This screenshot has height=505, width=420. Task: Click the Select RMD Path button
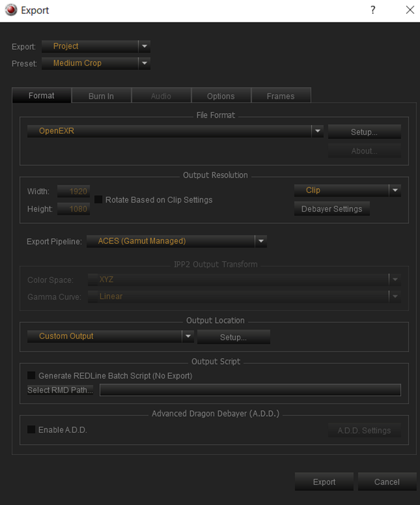pyautogui.click(x=60, y=390)
